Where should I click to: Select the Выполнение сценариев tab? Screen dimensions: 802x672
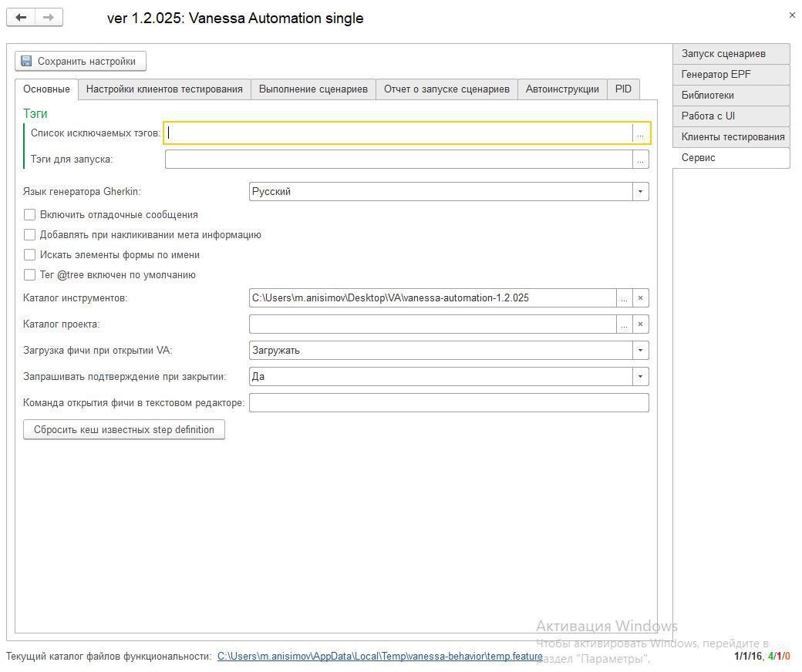click(x=313, y=89)
